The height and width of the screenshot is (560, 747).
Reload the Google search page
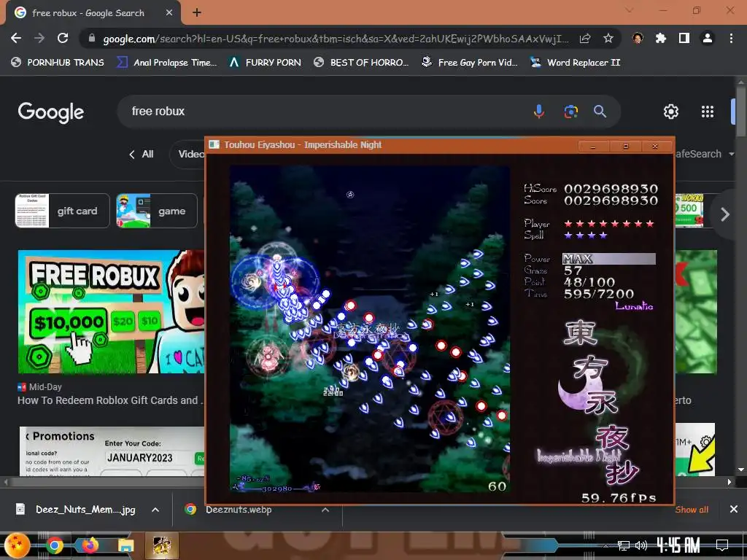(63, 38)
